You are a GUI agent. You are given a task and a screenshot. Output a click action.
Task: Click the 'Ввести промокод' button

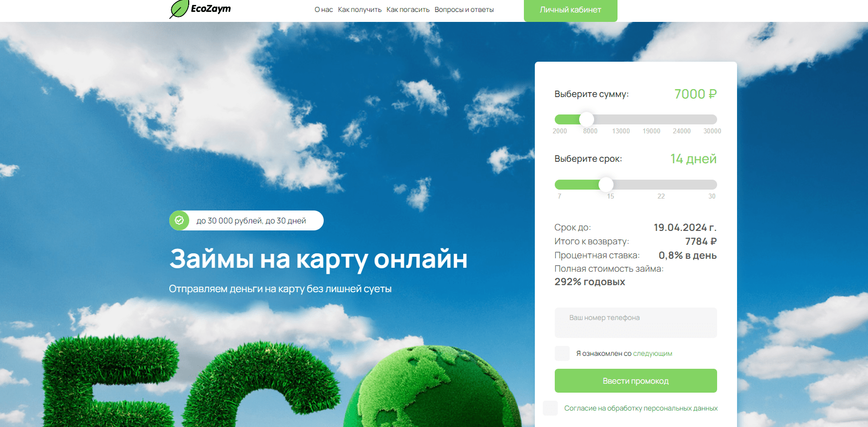[x=636, y=381]
